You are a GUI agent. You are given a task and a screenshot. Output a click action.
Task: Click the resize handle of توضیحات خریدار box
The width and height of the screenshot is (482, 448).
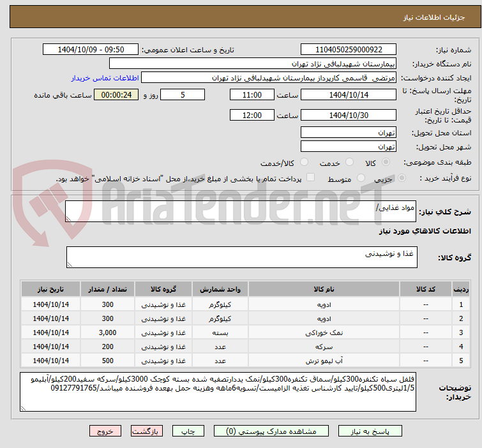coord(23,408)
